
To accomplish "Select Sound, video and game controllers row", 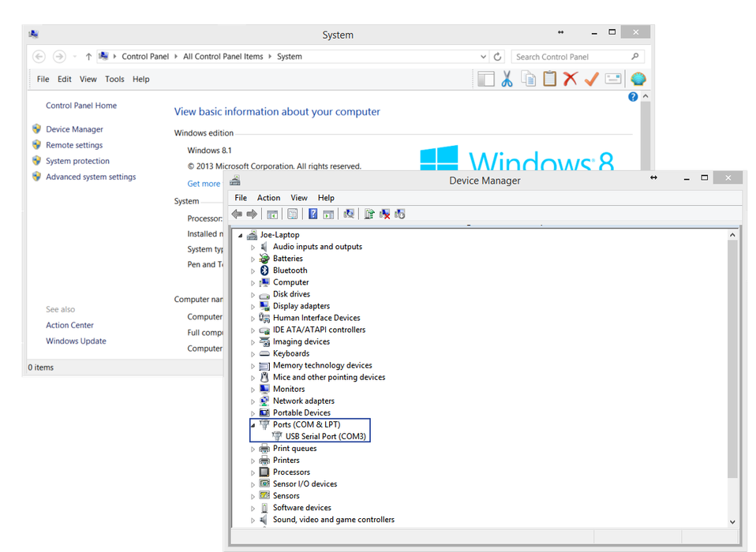I will 333,520.
